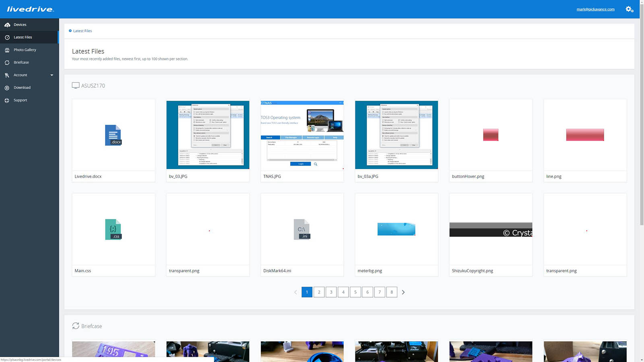The height and width of the screenshot is (362, 644).
Task: Click the ASUSZ170 monitor icon
Action: tap(76, 85)
